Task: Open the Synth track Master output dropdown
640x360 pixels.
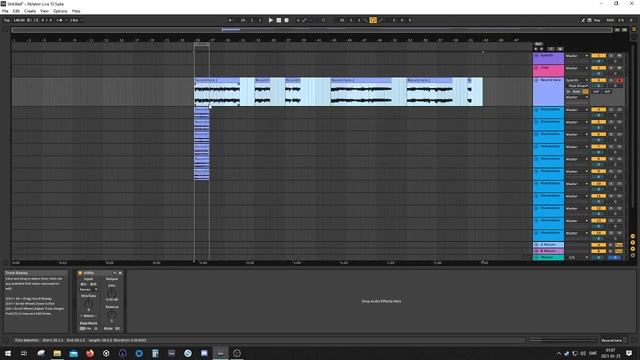Action: point(577,56)
